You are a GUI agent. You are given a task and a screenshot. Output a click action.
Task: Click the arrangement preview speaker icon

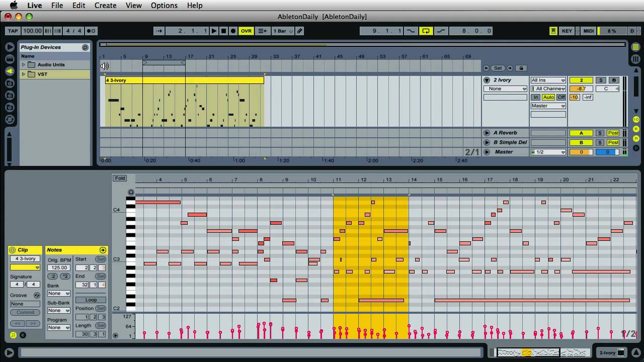[105, 66]
